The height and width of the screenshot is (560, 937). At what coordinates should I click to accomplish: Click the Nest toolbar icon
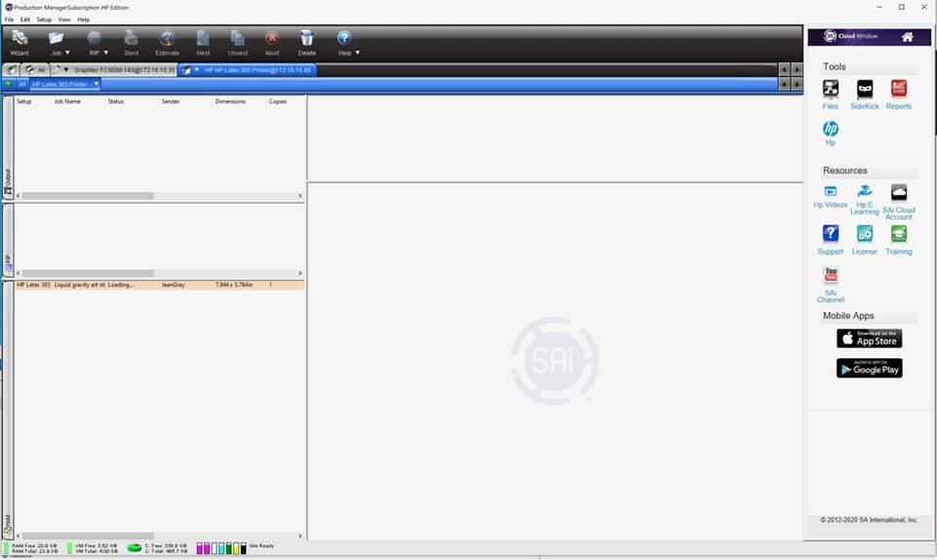pyautogui.click(x=203, y=38)
